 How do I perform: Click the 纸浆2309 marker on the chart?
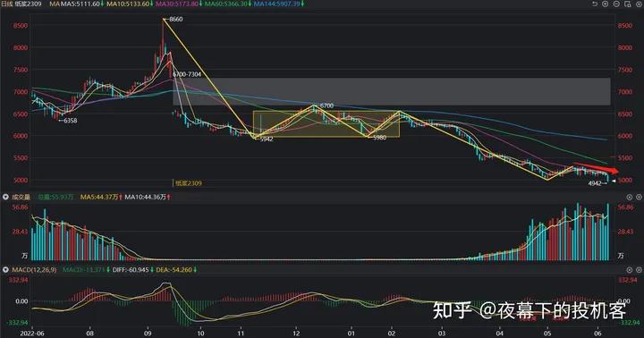189,183
